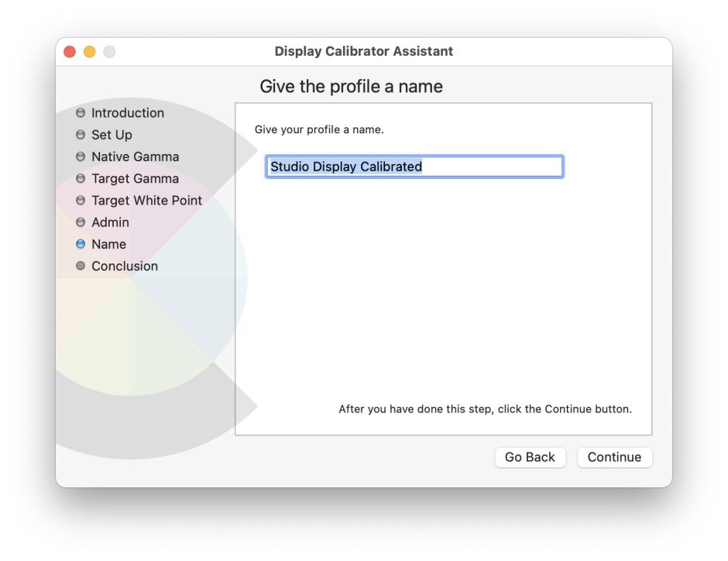
Task: Click the Target White Point indicator dot
Action: pyautogui.click(x=81, y=200)
